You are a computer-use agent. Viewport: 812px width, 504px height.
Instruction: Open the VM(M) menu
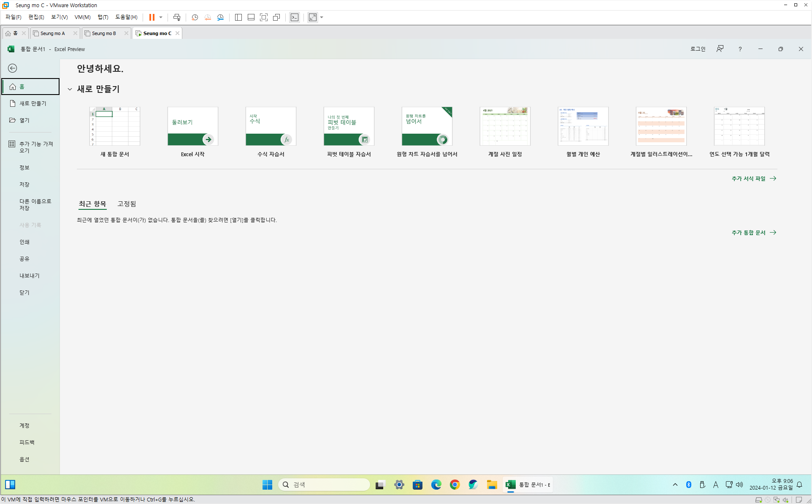pyautogui.click(x=82, y=17)
